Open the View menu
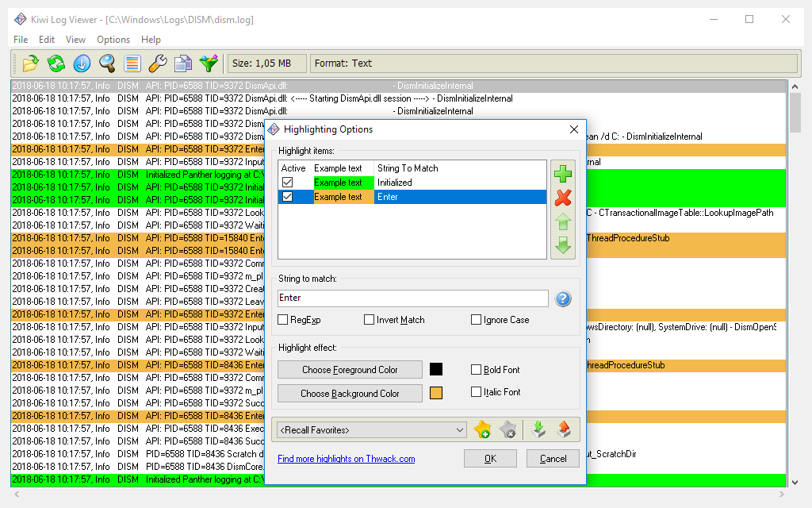The width and height of the screenshot is (812, 508). tap(75, 39)
